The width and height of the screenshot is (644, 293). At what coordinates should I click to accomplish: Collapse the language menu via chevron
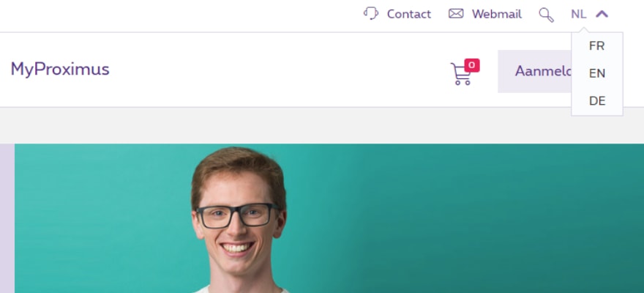pos(602,15)
